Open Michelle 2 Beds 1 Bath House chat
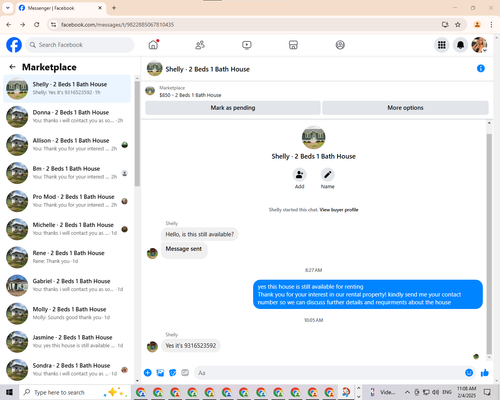The width and height of the screenshot is (500, 400). click(67, 229)
